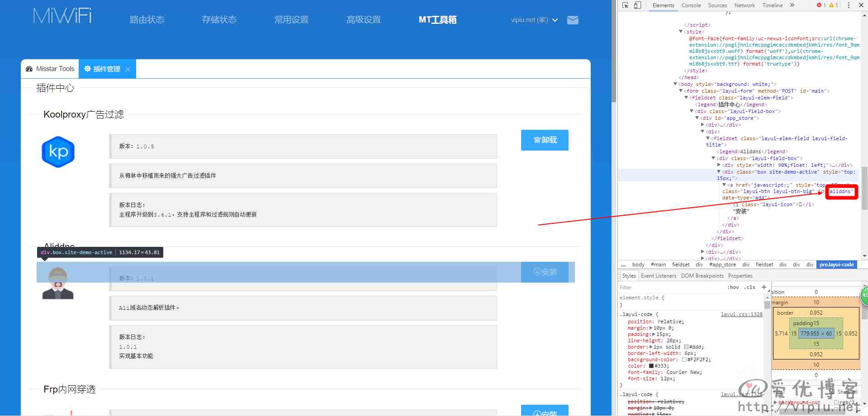Open #333 color swatch
The width and height of the screenshot is (868, 416).
tap(651, 366)
